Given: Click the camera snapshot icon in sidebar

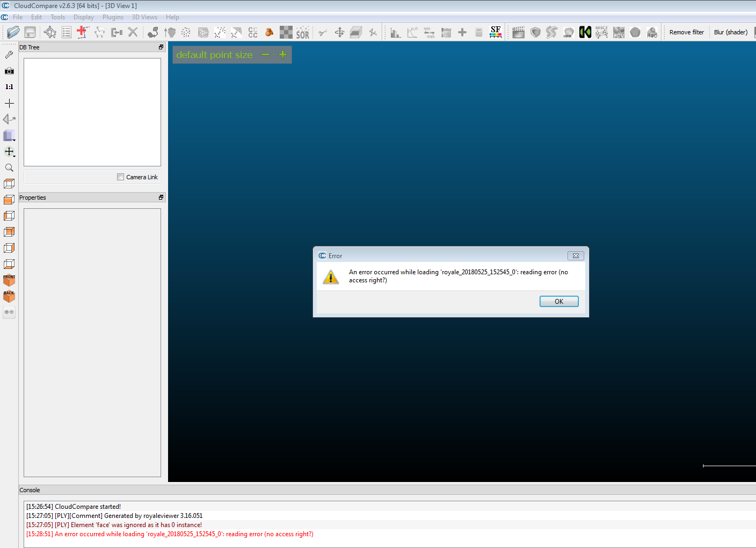Looking at the screenshot, I should coord(9,71).
